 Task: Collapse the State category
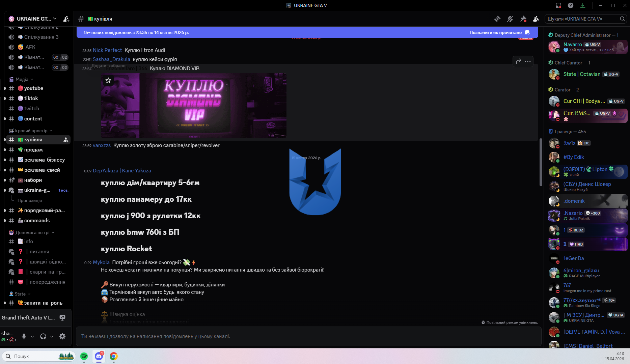[20, 294]
